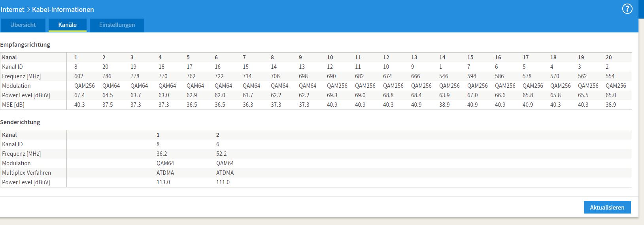Image resolution: width=644 pixels, height=225 pixels.
Task: Select the Kanäle tab
Action: pyautogui.click(x=67, y=25)
